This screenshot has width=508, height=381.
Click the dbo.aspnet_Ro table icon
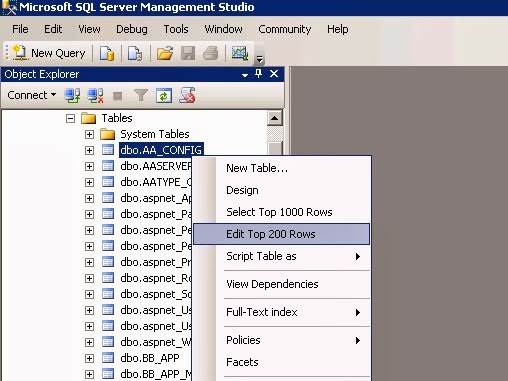(108, 278)
